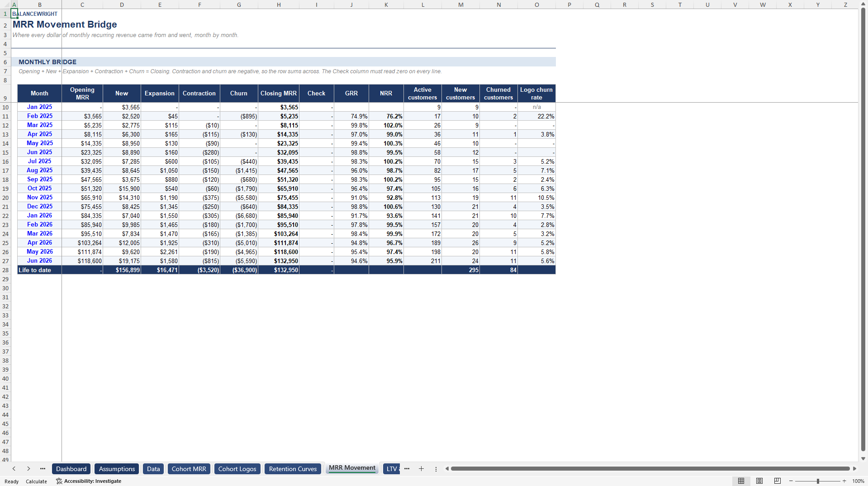868x486 pixels.
Task: Click the $15,900 New MRR cell
Action: tap(122, 189)
